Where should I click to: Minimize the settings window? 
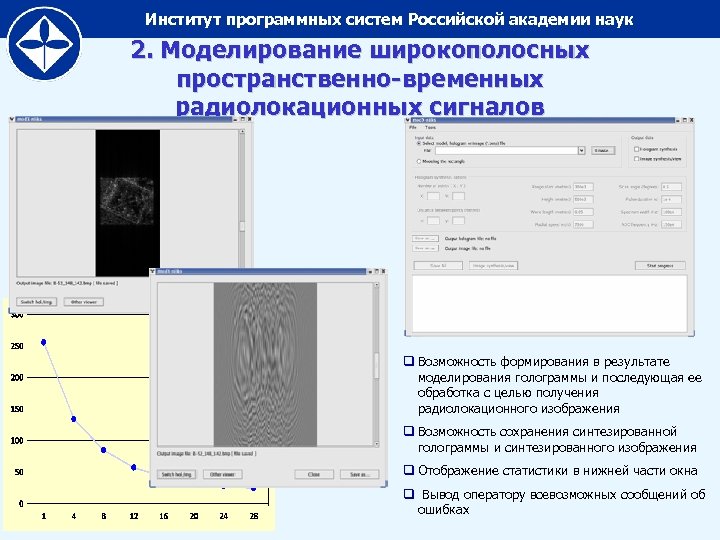tap(677, 120)
